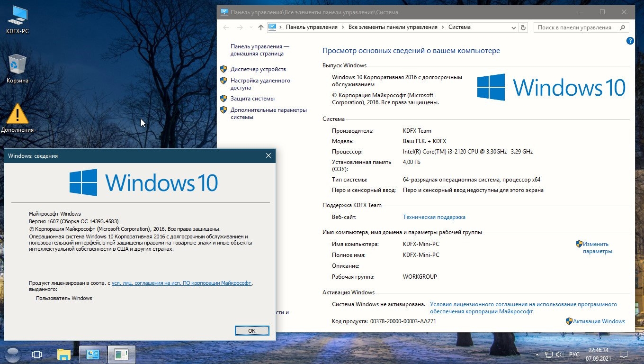Expand the chevron before Система breadcrumb

pos(443,27)
